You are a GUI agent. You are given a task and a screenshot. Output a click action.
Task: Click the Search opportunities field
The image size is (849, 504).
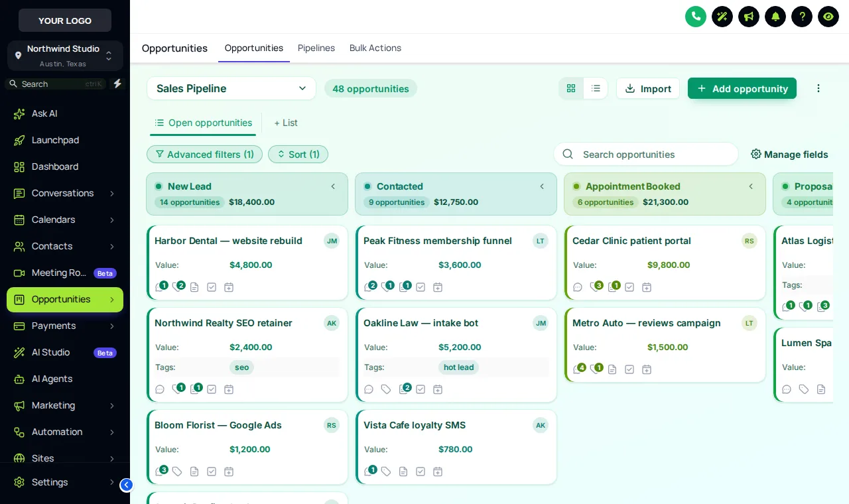(646, 155)
